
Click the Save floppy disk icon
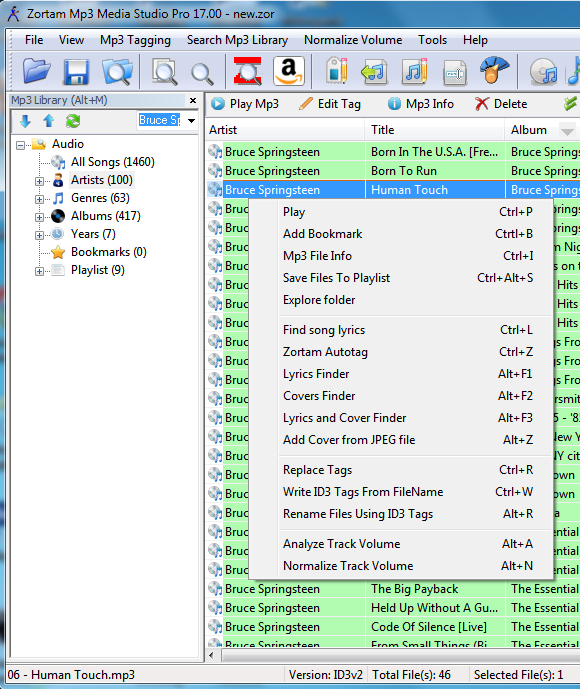pos(76,72)
